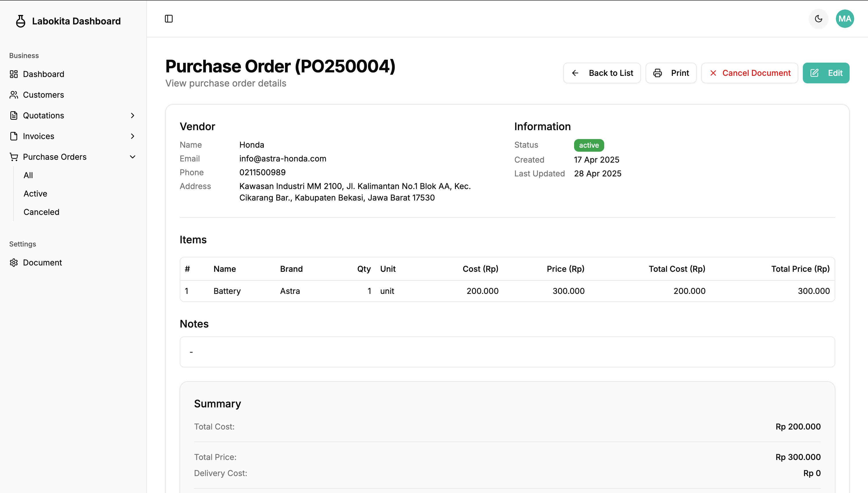868x493 pixels.
Task: Click summary Total Price value Rp 300.000
Action: (798, 457)
